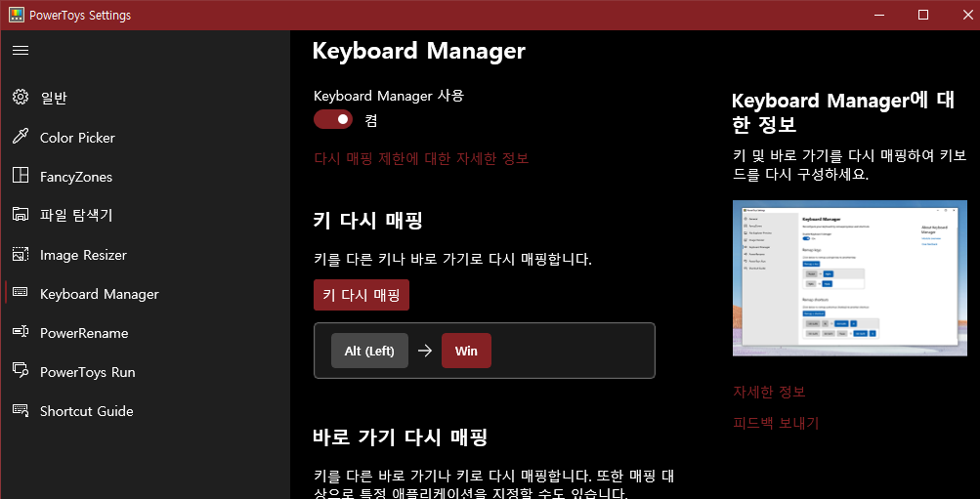980x499 pixels.
Task: Click the Image Resizer icon
Action: tap(21, 254)
